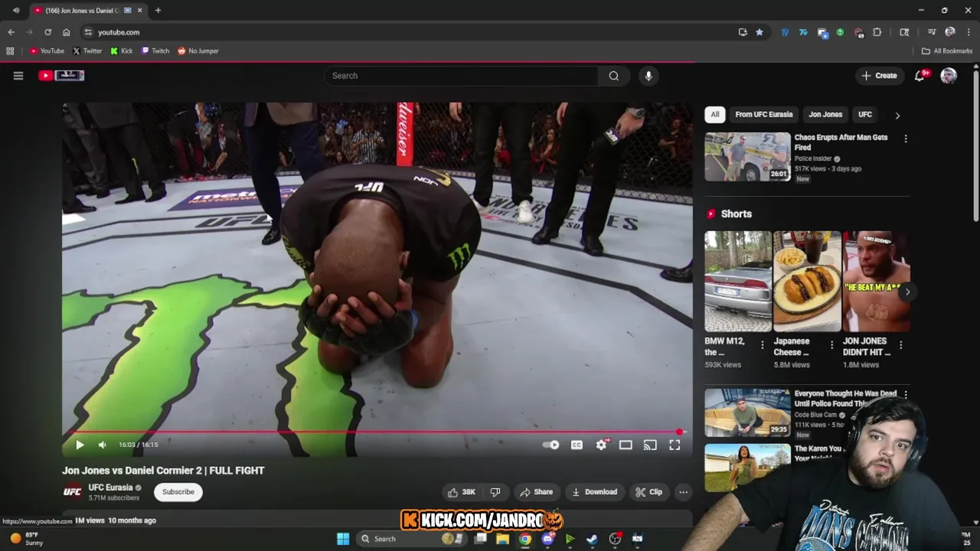Like the video with 38K likes
The width and height of the screenshot is (980, 551).
462,492
